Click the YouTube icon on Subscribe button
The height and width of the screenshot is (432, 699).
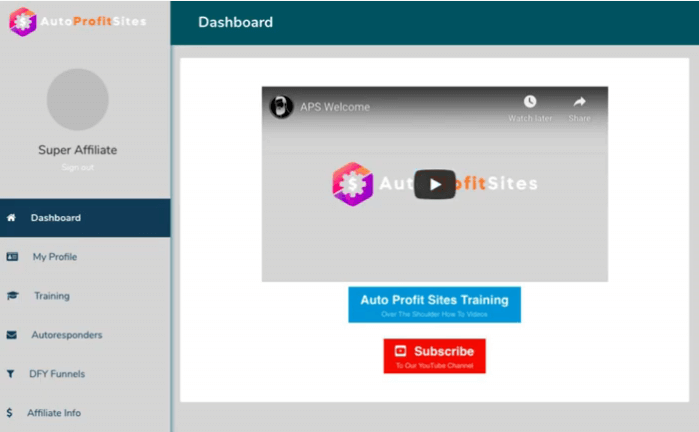400,351
